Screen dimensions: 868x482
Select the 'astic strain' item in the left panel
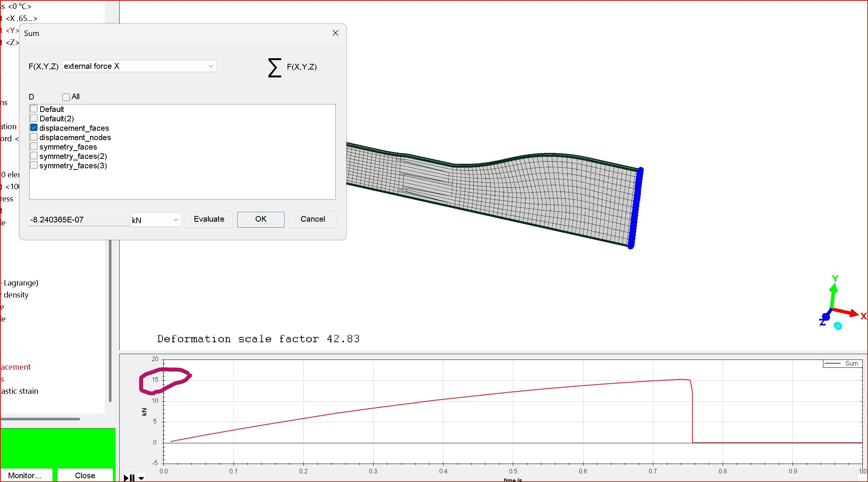(20, 391)
